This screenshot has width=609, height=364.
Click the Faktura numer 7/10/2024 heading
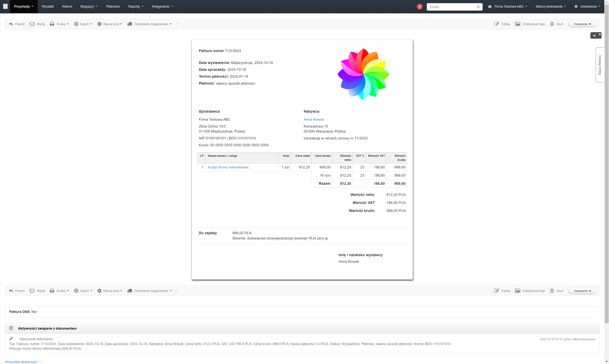[220, 51]
